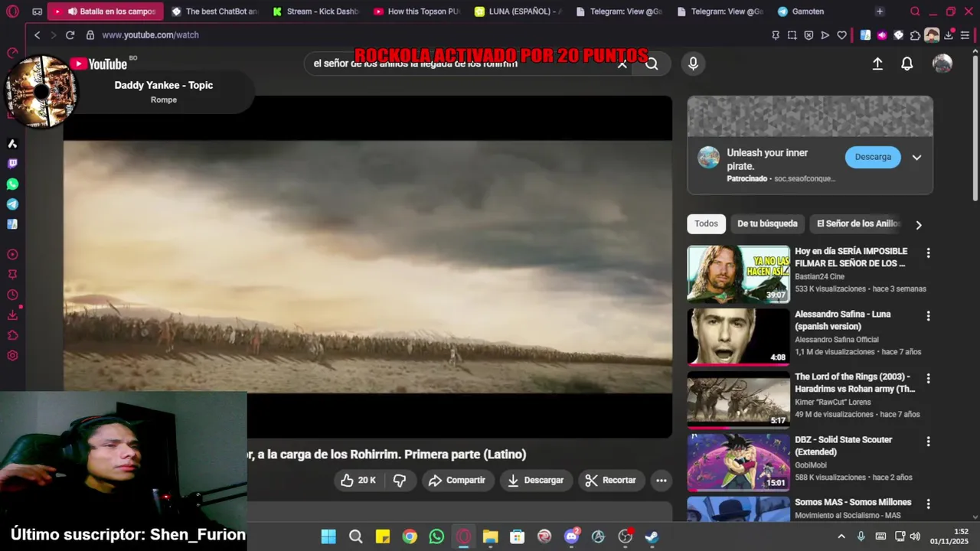
Task: Open the extensions puzzle piece icon
Action: [915, 35]
